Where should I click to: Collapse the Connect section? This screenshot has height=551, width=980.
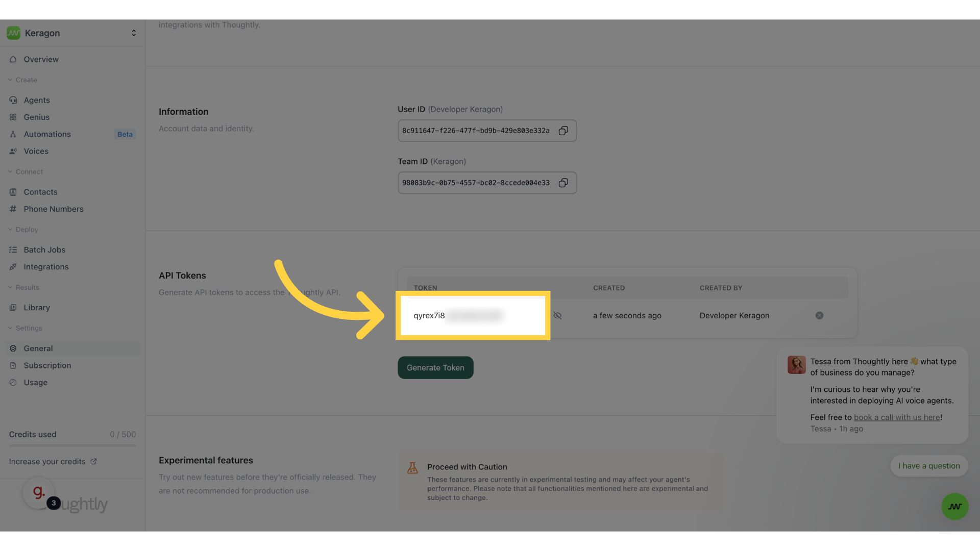[26, 172]
